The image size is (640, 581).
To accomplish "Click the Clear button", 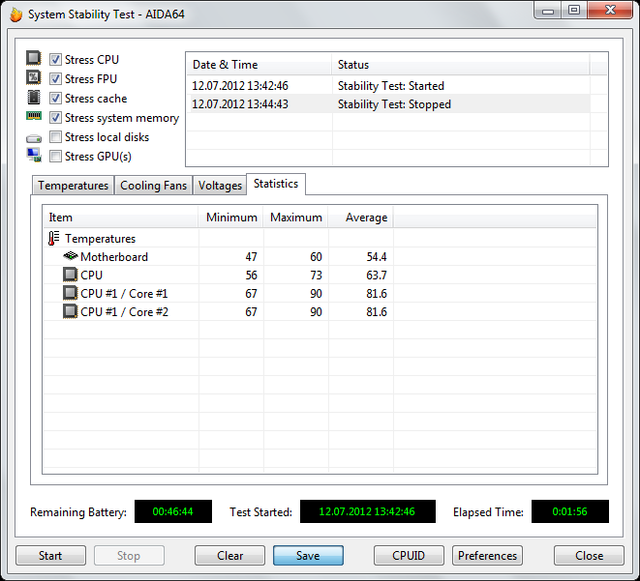I will click(230, 556).
